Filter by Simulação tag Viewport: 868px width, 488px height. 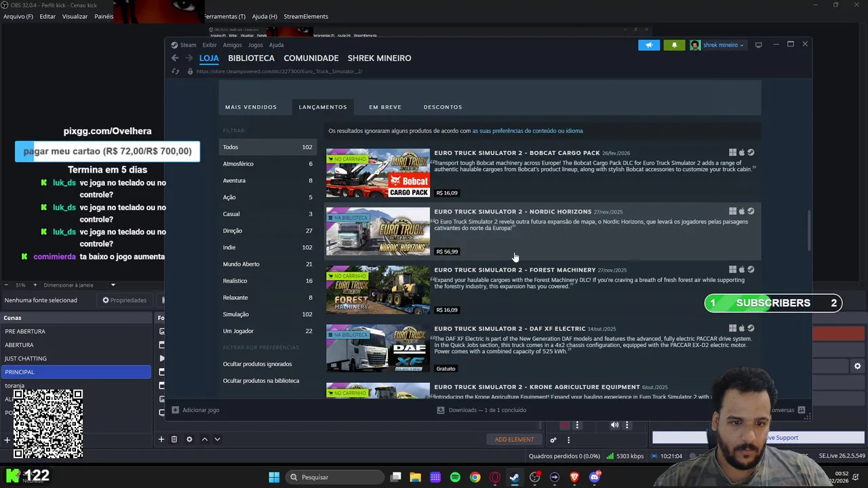tap(268, 314)
